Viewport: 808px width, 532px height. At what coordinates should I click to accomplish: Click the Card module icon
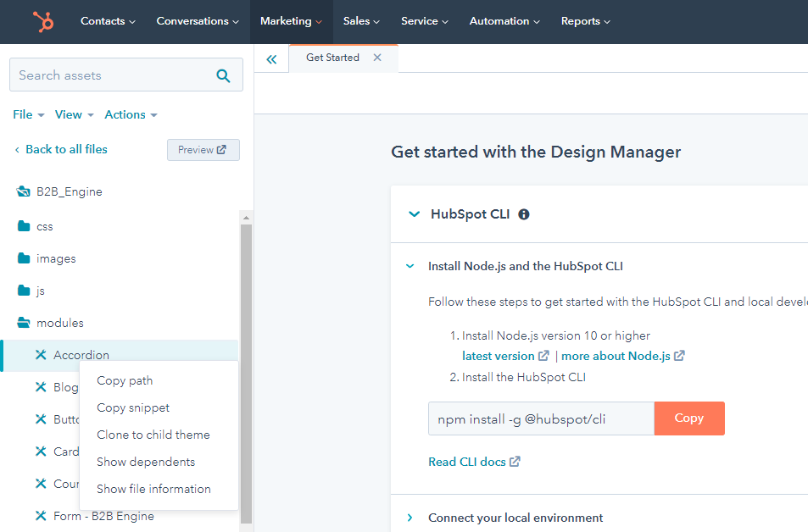pos(41,452)
